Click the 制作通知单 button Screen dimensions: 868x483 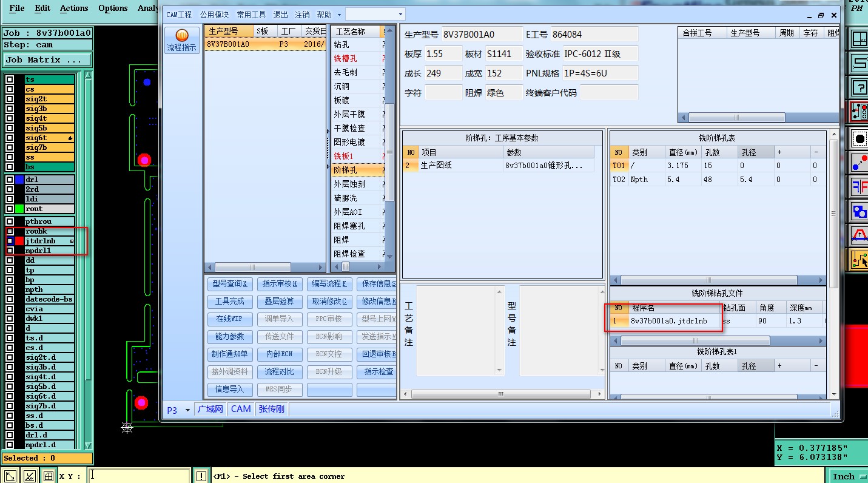click(x=230, y=354)
